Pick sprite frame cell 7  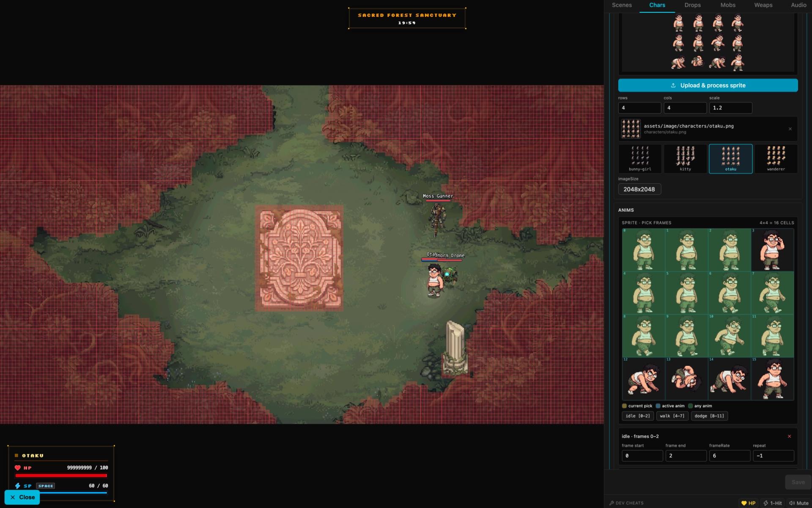(x=772, y=293)
